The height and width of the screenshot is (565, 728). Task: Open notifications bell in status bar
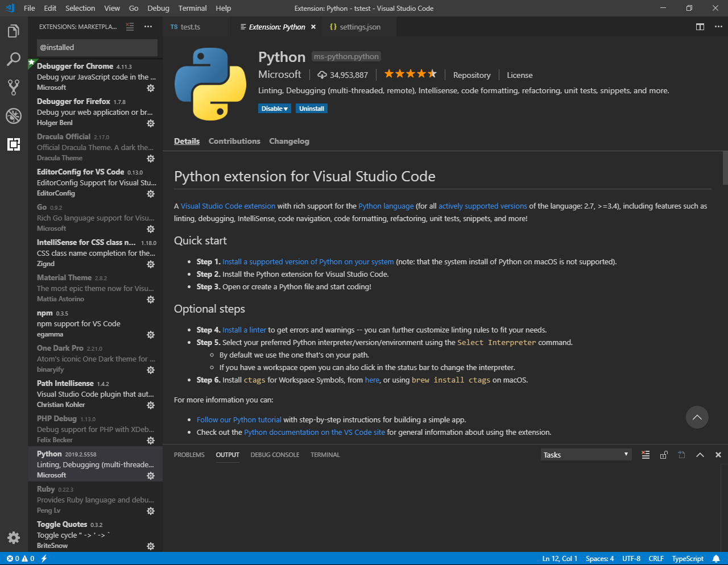pyautogui.click(x=716, y=559)
